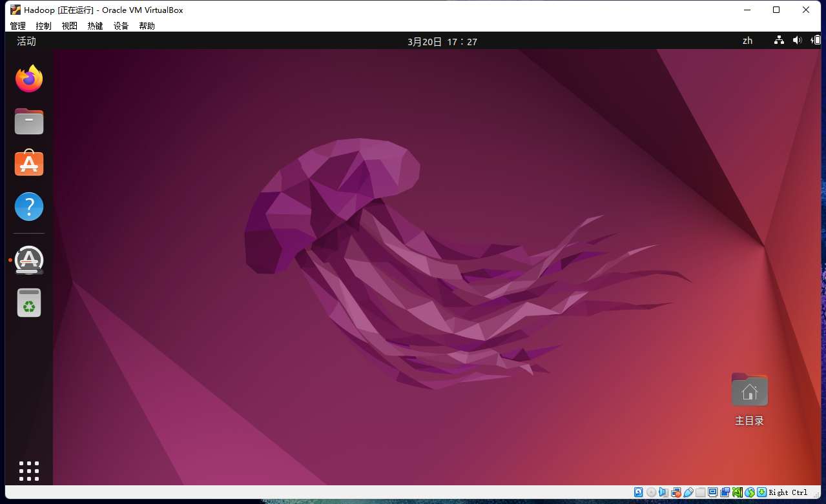Launch Ubuntu Software from the dock

click(x=29, y=163)
